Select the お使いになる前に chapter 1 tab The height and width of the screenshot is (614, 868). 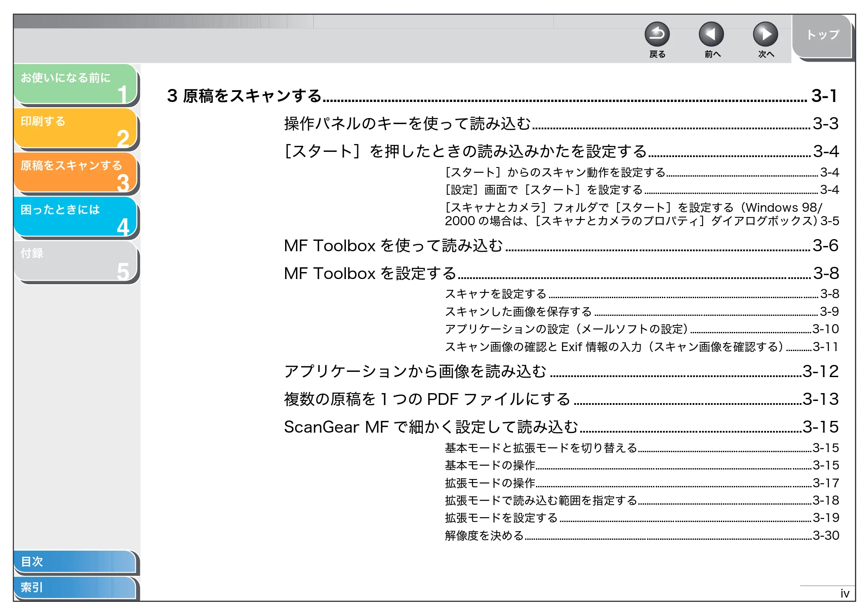coord(76,84)
